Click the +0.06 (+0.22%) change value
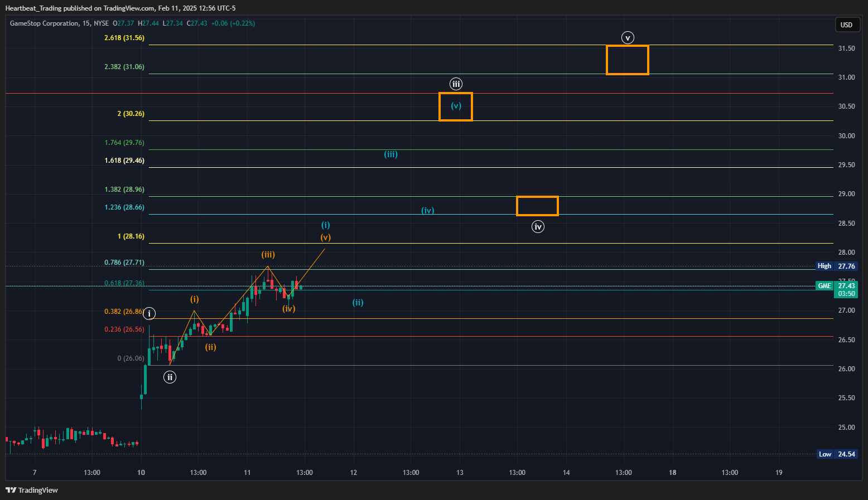 [233, 23]
